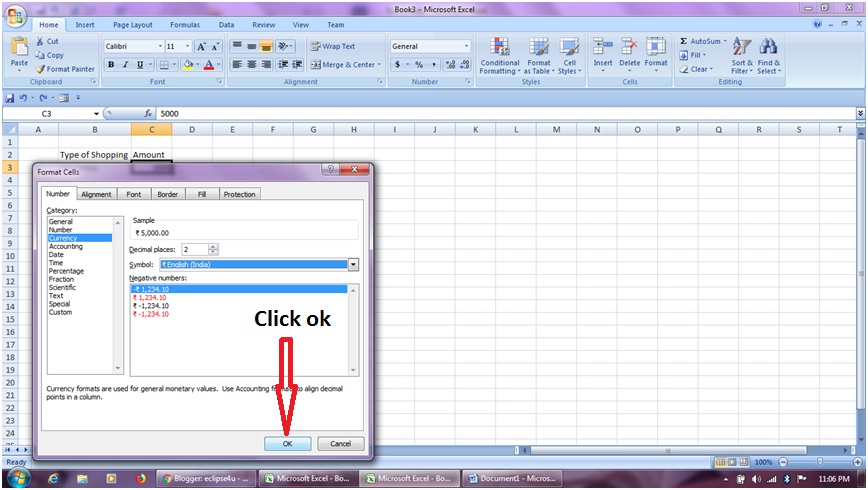
Task: Click OK in Format Cells dialog
Action: tap(287, 443)
